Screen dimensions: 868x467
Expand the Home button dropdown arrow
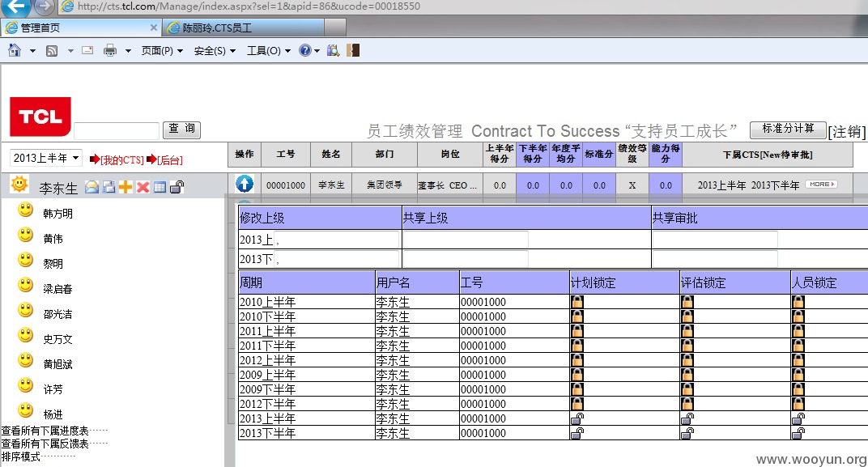[x=32, y=51]
